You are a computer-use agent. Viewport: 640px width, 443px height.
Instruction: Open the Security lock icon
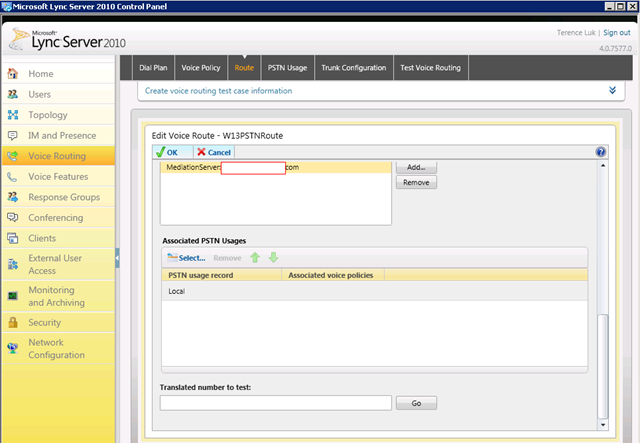coord(12,322)
